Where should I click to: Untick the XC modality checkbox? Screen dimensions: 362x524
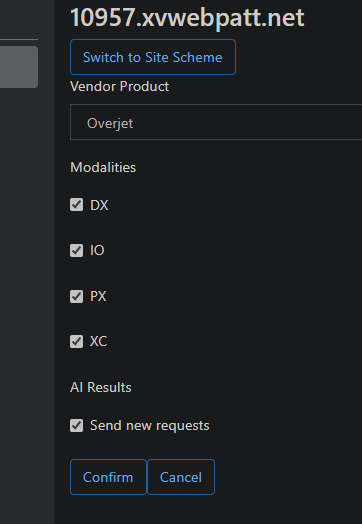coord(77,342)
